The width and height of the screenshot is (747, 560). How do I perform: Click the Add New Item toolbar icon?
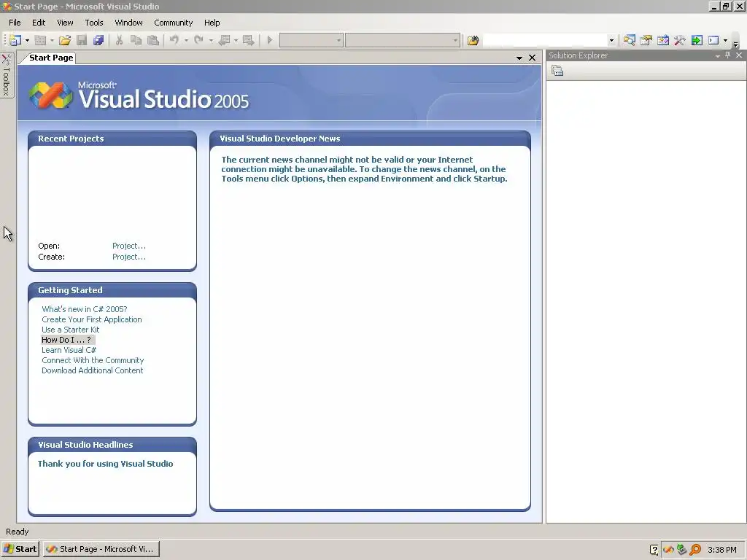[x=41, y=41]
